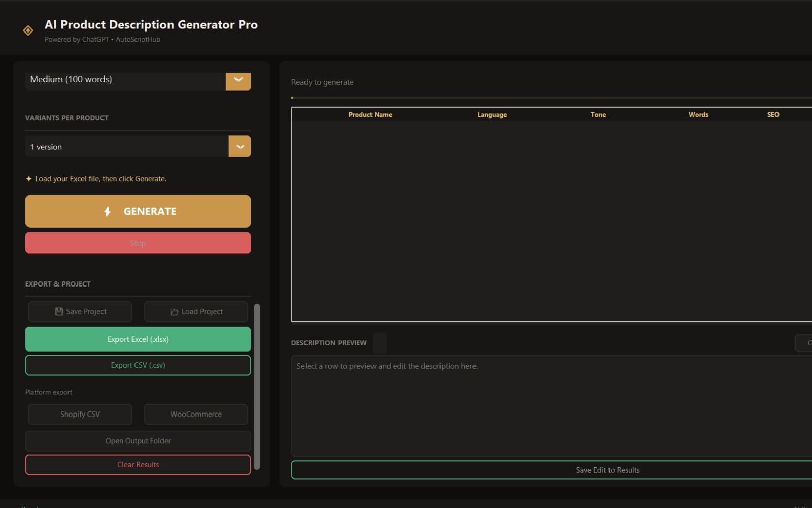
Task: Click the 'DESCRIPTION PREVIEW' heading
Action: (329, 343)
